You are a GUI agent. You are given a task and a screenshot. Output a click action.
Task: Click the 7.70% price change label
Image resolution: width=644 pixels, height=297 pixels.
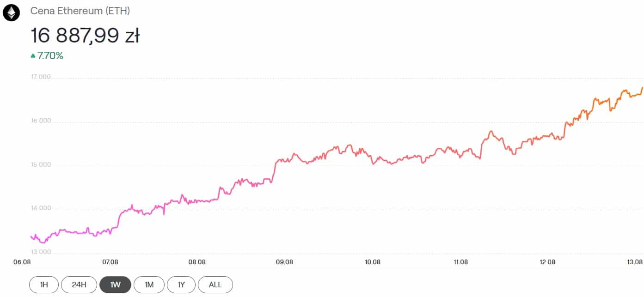pos(50,56)
